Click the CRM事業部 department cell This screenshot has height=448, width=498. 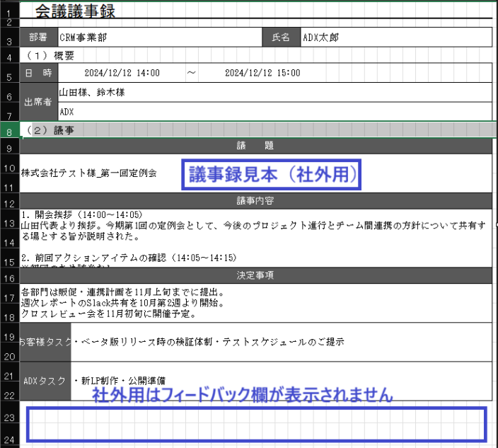[83, 38]
